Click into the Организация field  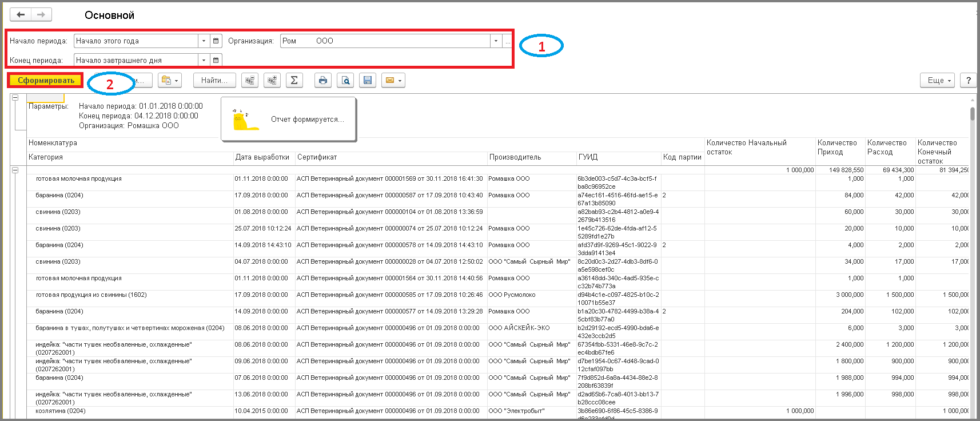click(x=385, y=41)
